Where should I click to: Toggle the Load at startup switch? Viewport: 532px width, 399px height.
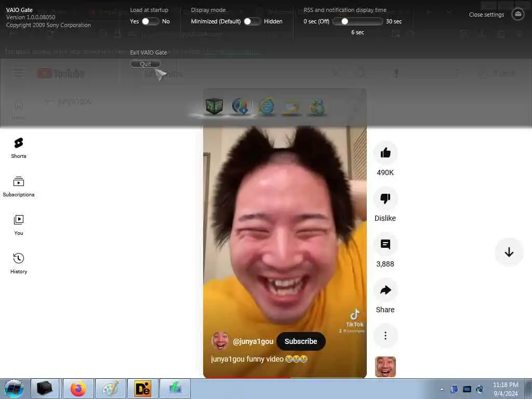pyautogui.click(x=150, y=21)
